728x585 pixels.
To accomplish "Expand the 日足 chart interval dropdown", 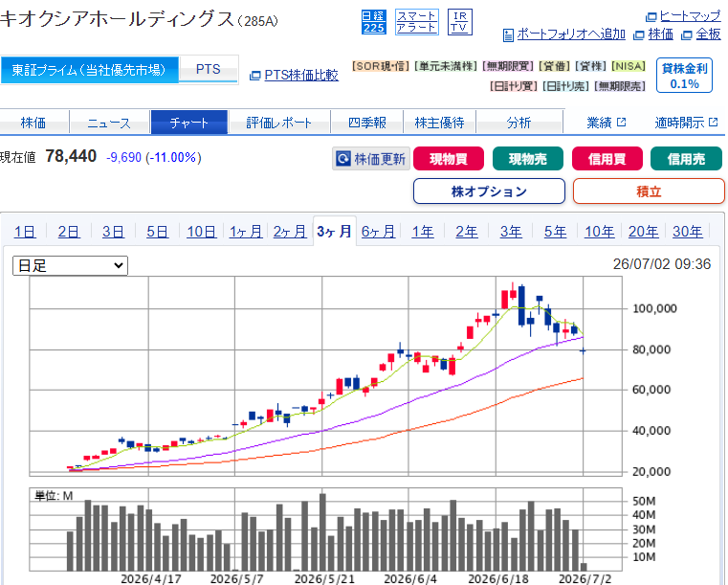I will click(70, 266).
